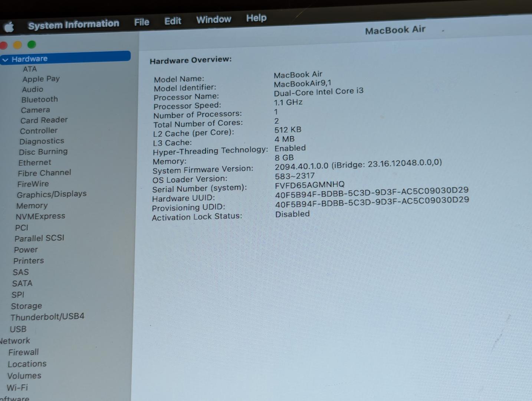The width and height of the screenshot is (532, 401).
Task: Click the 'Model Name:' label
Action: tap(179, 79)
